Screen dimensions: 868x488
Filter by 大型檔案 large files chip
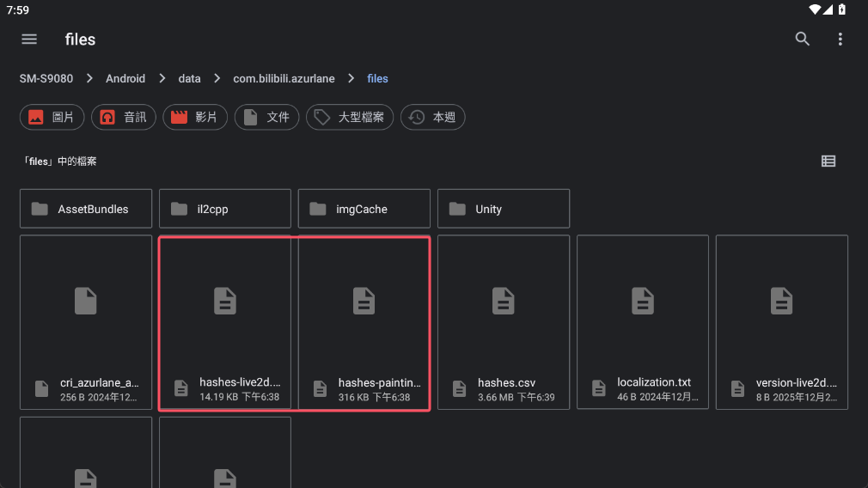[350, 118]
